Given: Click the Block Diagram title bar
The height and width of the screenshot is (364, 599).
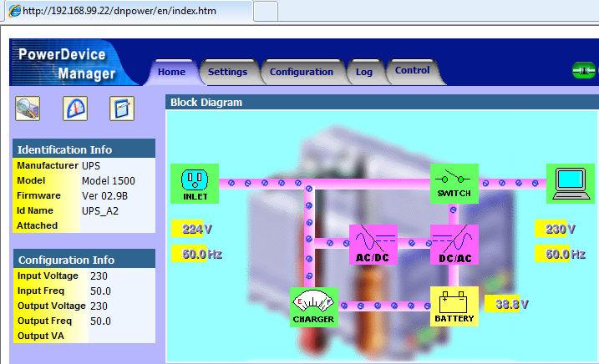Looking at the screenshot, I should 382,103.
